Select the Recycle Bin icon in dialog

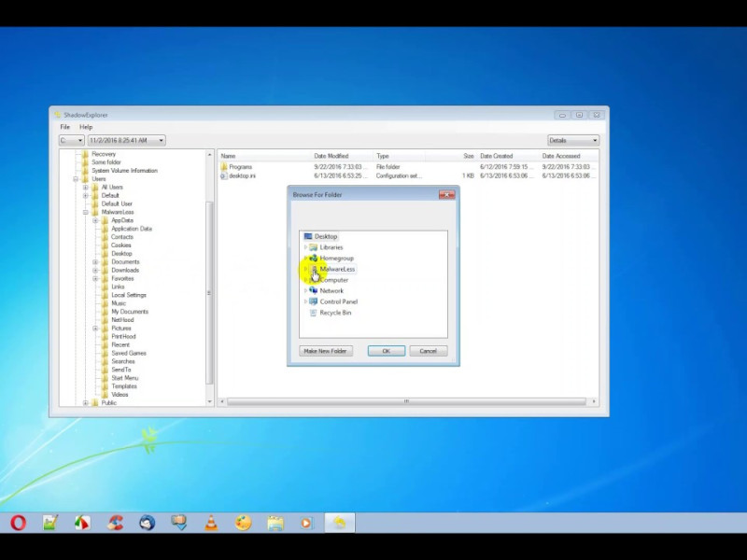tap(314, 313)
